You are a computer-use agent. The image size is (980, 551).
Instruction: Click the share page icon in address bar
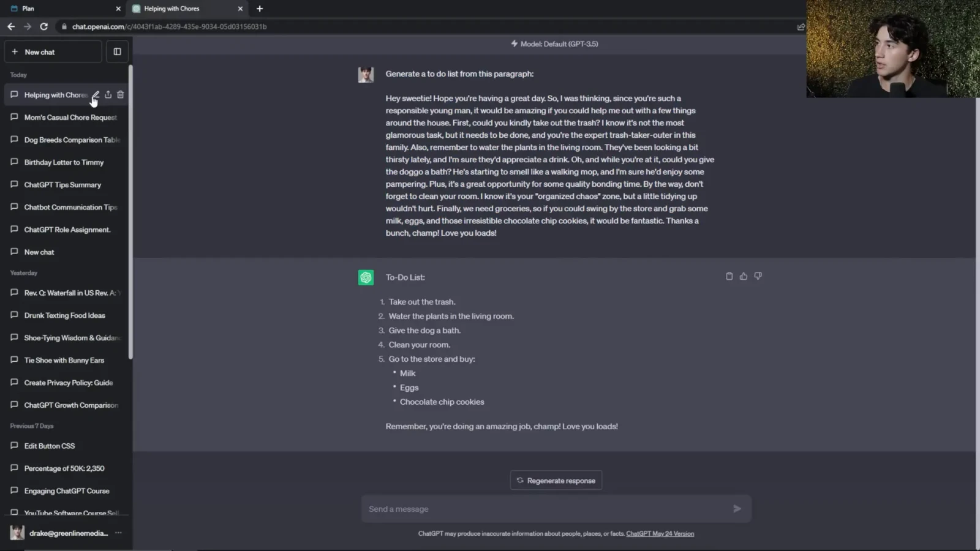tap(801, 26)
